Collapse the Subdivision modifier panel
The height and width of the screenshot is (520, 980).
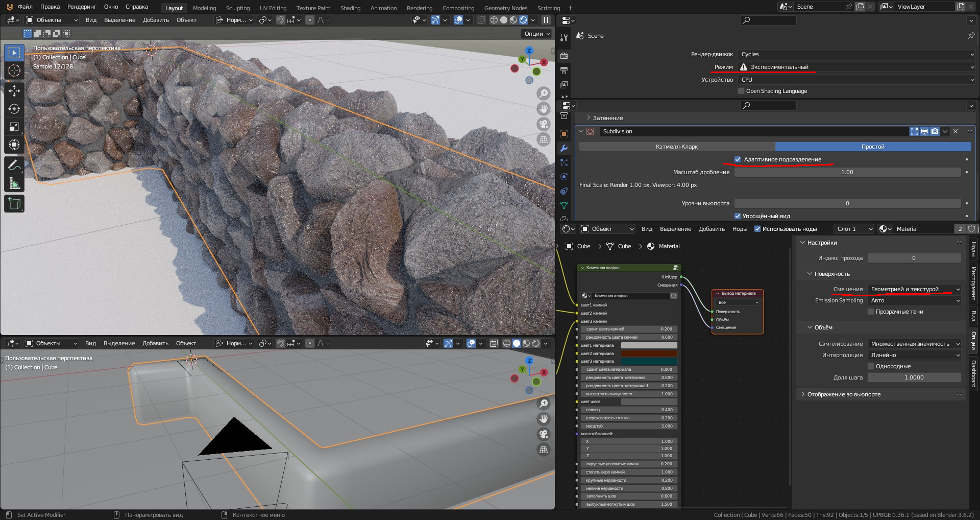(x=581, y=131)
